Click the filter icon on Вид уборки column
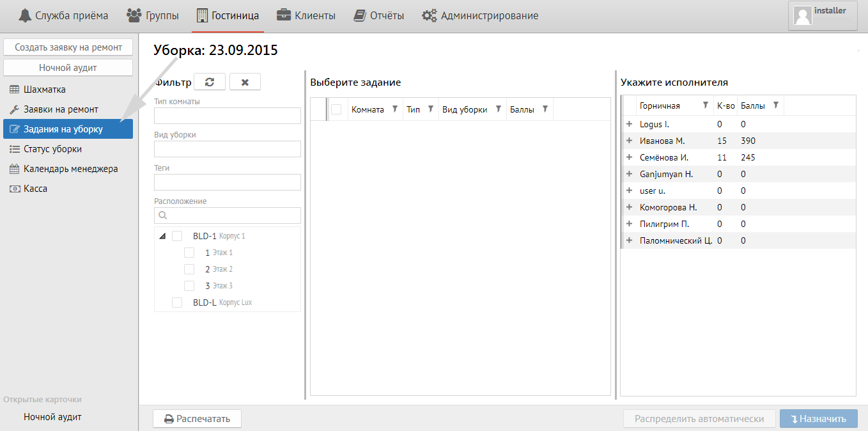 click(x=499, y=109)
